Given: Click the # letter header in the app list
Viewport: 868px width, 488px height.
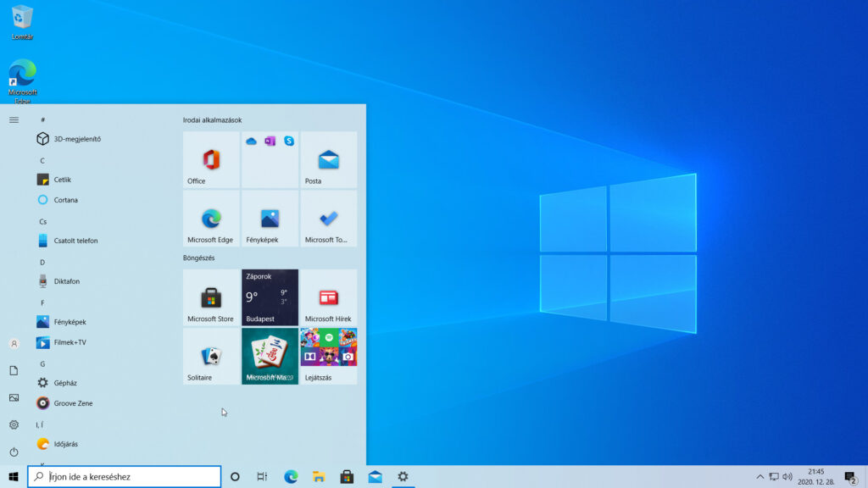Looking at the screenshot, I should [x=42, y=119].
